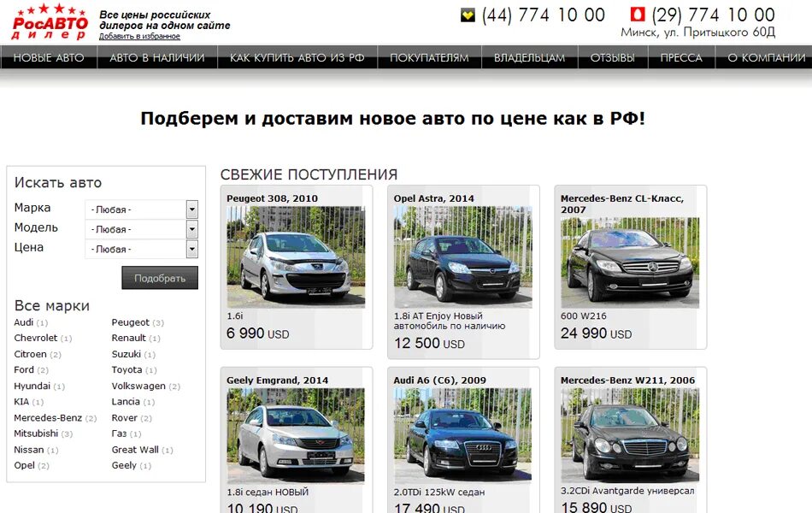Select the Mercedes-Benz brand link
The height and width of the screenshot is (513, 812).
coord(48,417)
